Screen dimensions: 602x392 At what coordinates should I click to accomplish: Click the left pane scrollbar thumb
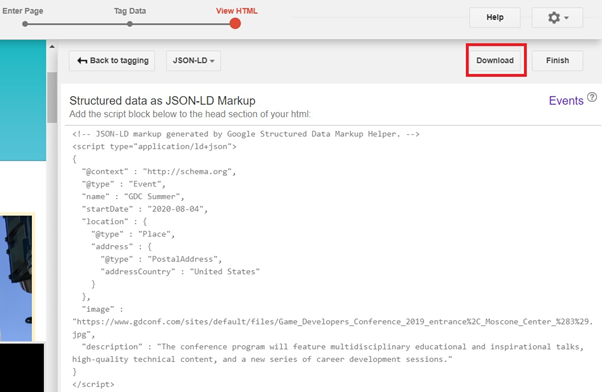52,97
